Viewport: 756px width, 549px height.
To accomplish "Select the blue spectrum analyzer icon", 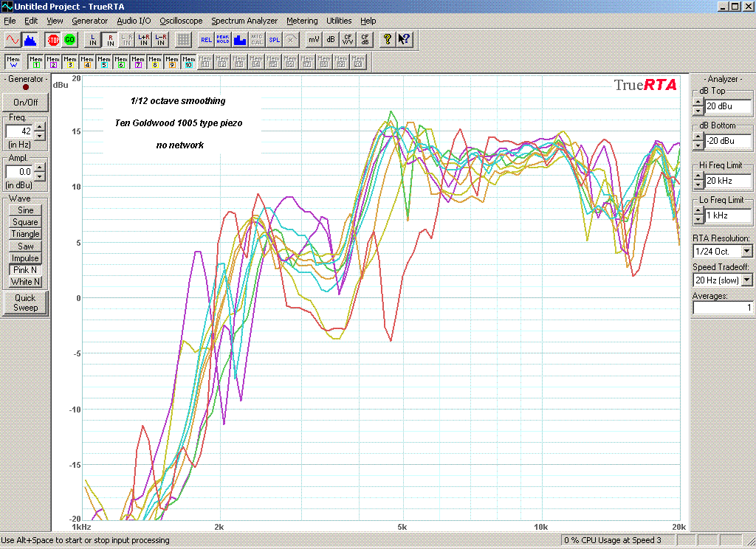I will coord(30,40).
